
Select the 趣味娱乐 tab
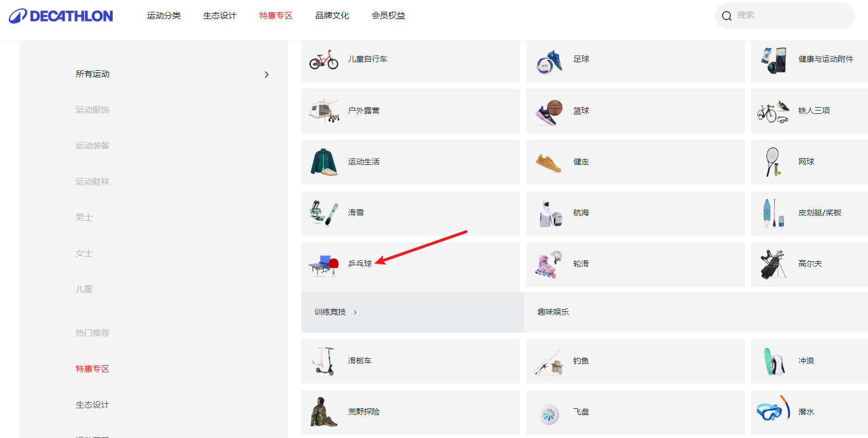(553, 312)
